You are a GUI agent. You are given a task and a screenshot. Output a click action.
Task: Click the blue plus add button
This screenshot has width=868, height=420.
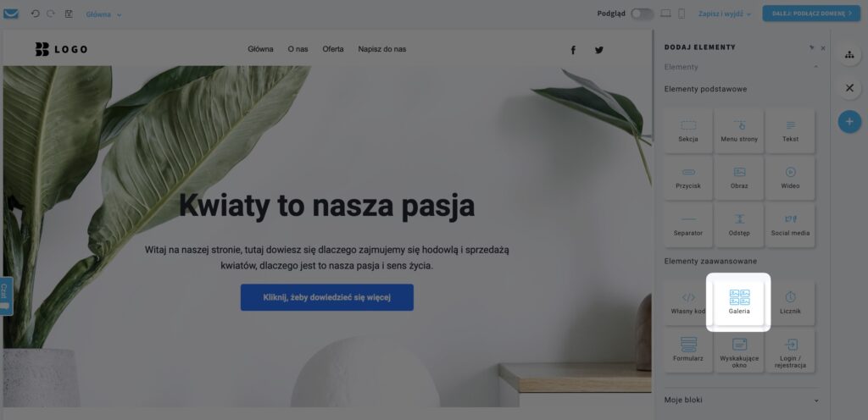pyautogui.click(x=849, y=122)
